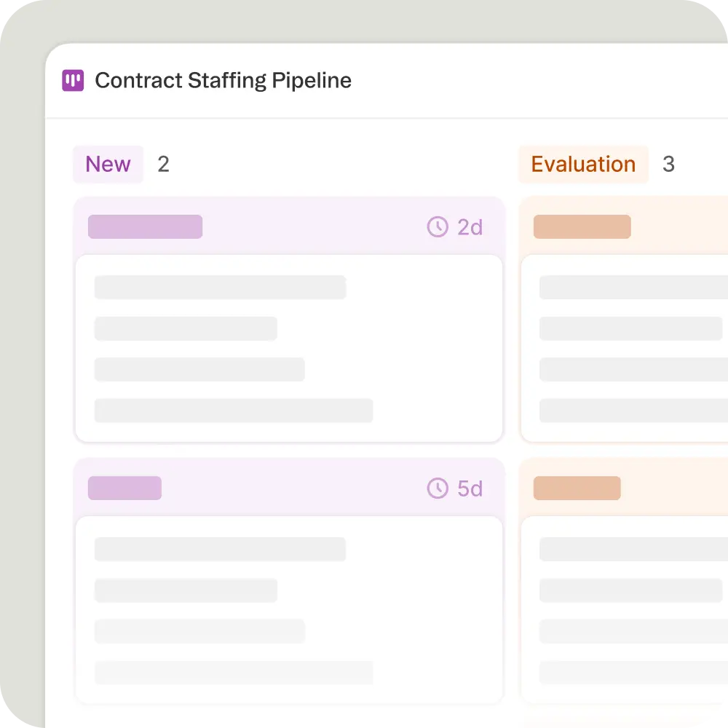Click the first placeholder line in 2d card
Image resolution: width=728 pixels, height=728 pixels.
pyautogui.click(x=220, y=288)
